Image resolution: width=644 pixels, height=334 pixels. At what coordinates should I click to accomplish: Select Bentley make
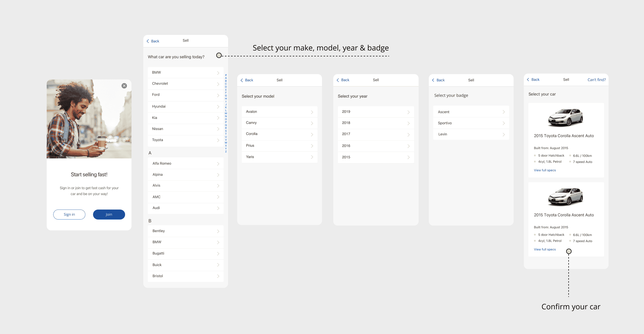coord(186,231)
